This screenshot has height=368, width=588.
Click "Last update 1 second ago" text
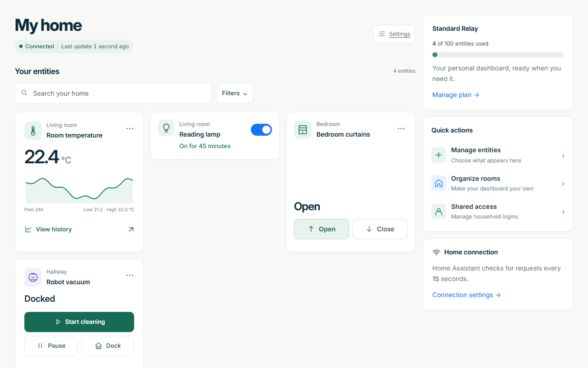pyautogui.click(x=95, y=46)
